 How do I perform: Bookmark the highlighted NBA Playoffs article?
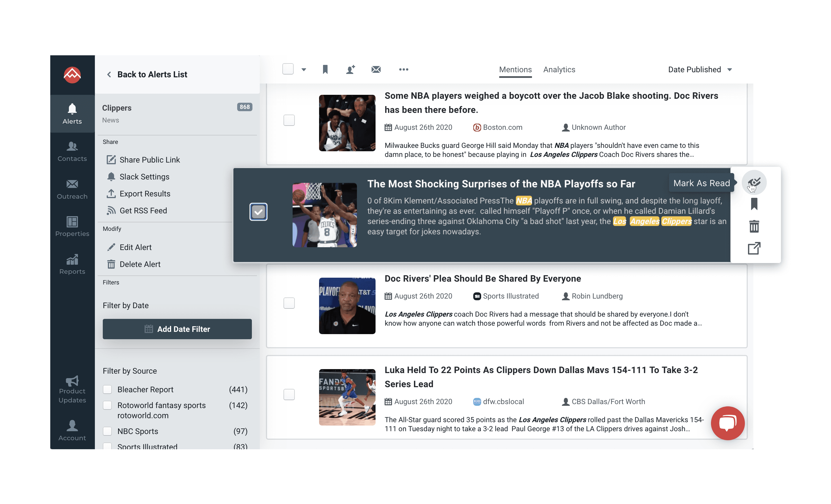click(x=754, y=204)
